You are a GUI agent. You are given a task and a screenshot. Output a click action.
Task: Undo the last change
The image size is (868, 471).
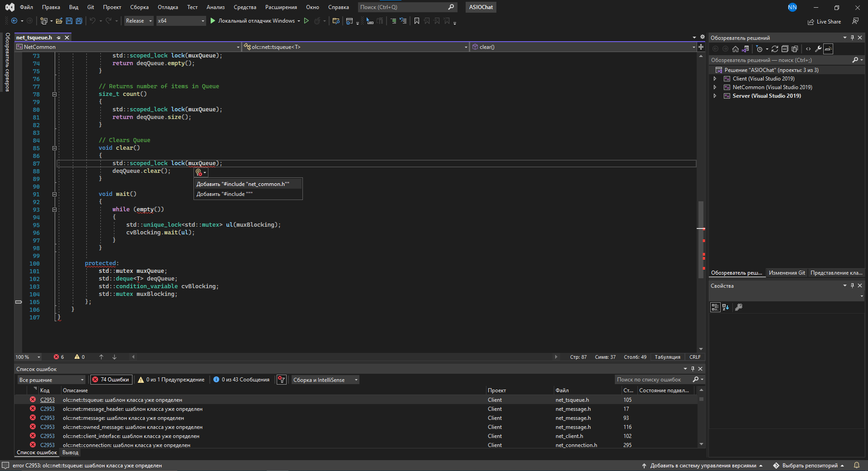click(93, 21)
